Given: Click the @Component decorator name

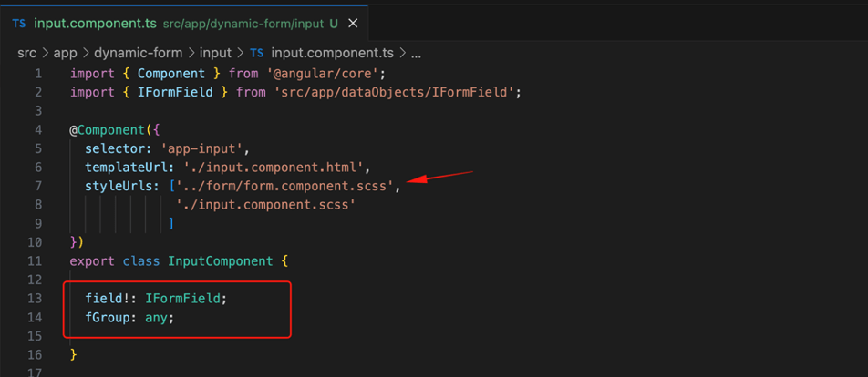Looking at the screenshot, I should [110, 130].
